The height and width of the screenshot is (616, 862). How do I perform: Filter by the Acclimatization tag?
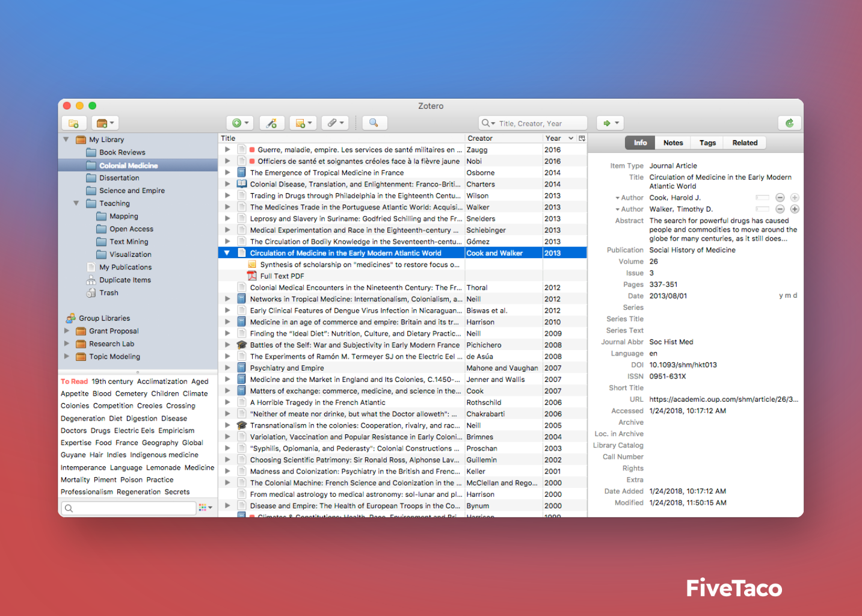click(162, 381)
